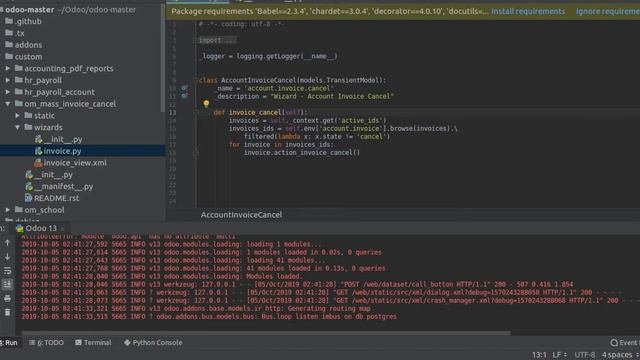Image resolution: width=640 pixels, height=360 pixels.
Task: Click the TODO list icon
Action: [x=32, y=342]
